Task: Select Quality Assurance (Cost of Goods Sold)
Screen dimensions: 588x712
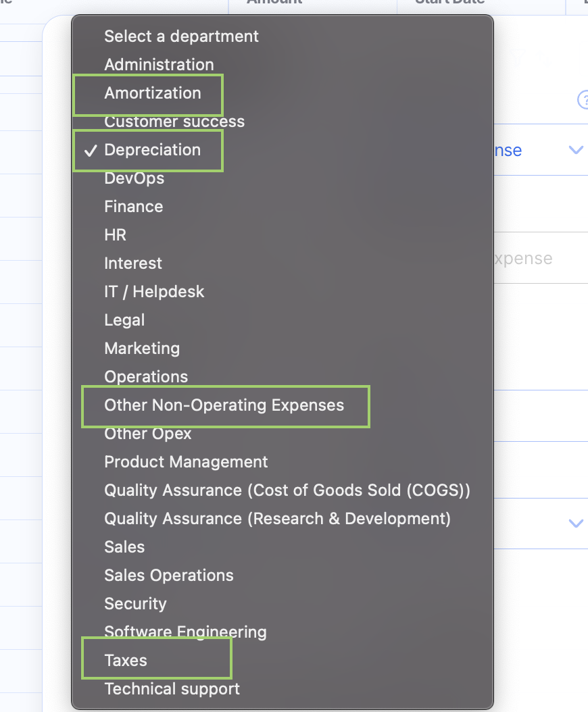Action: click(x=287, y=490)
